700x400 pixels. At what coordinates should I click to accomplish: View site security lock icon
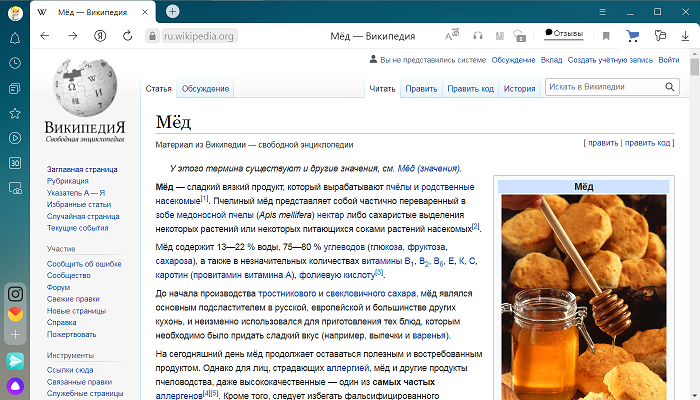152,36
